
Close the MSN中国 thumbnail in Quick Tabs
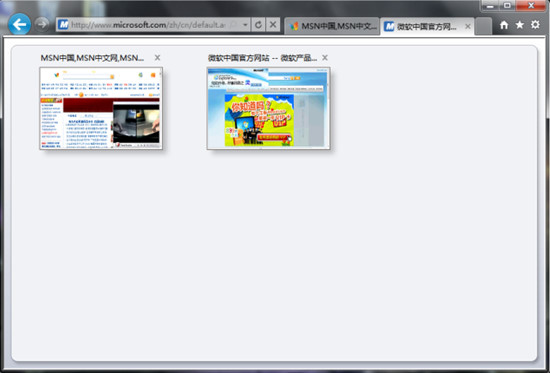coord(157,58)
